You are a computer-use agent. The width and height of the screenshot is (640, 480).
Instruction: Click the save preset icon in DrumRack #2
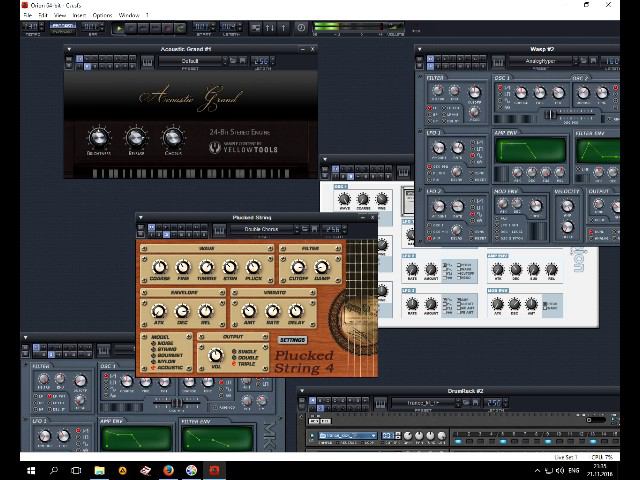pyautogui.click(x=476, y=402)
